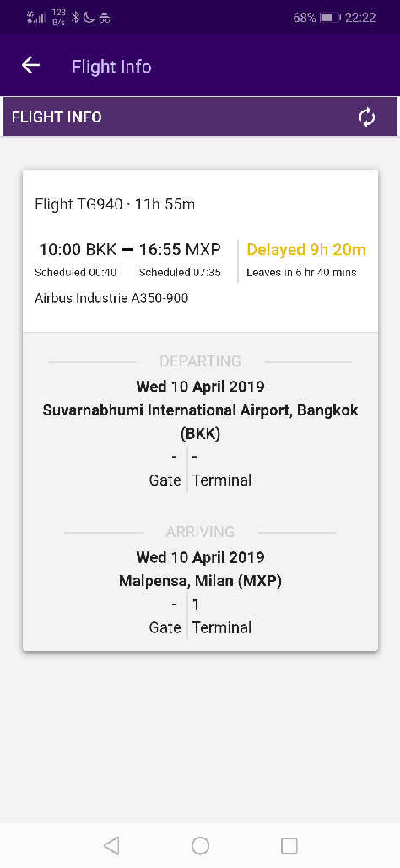This screenshot has width=400, height=868.
Task: Tap the do-not-disturb moon icon
Action: pyautogui.click(x=89, y=18)
